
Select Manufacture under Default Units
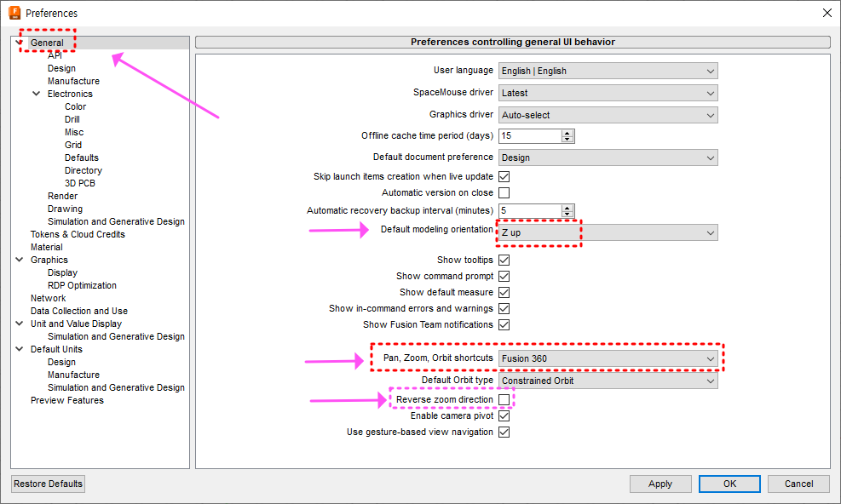[73, 375]
